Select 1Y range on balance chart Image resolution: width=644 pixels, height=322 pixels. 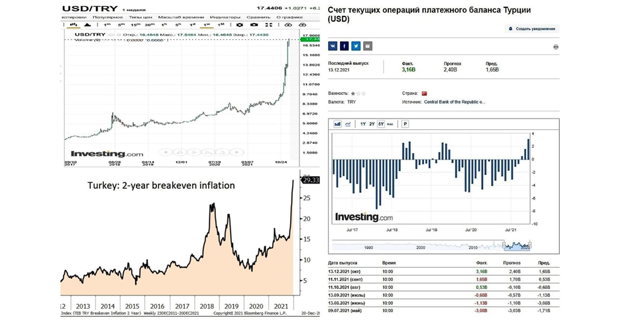click(363, 124)
